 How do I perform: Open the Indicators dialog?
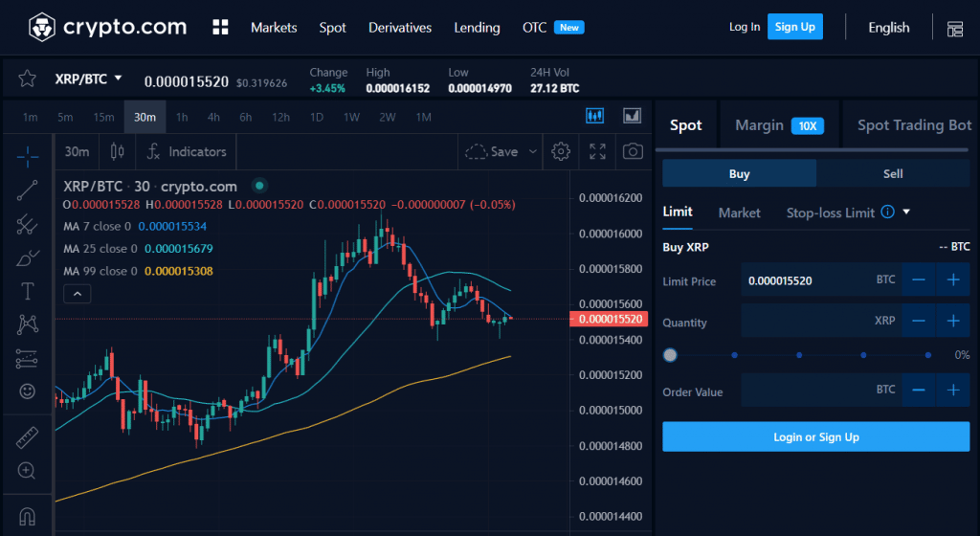(x=187, y=151)
